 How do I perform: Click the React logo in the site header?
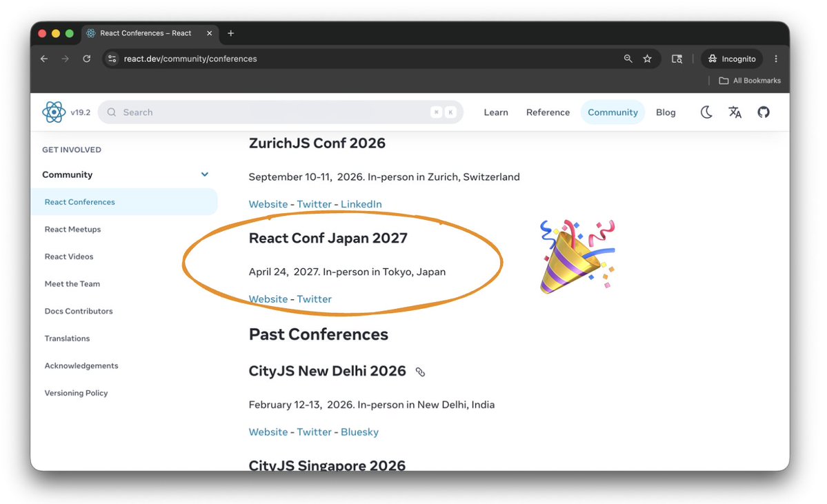click(54, 112)
